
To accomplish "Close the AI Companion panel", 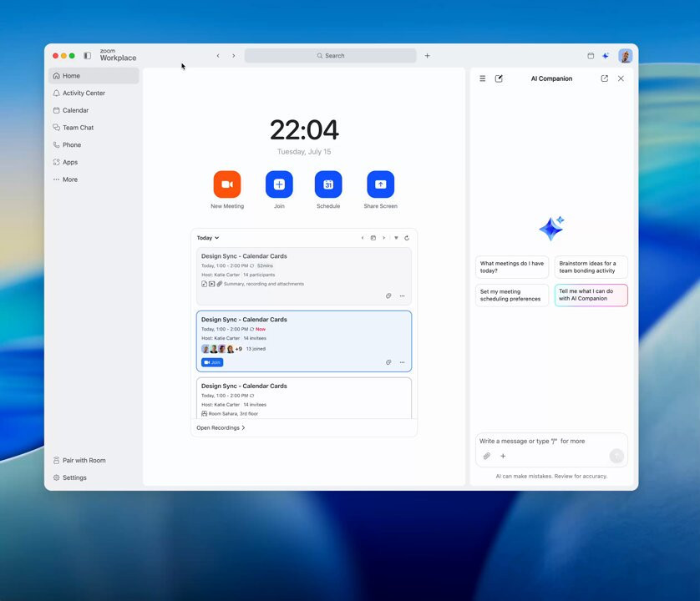I will click(621, 78).
